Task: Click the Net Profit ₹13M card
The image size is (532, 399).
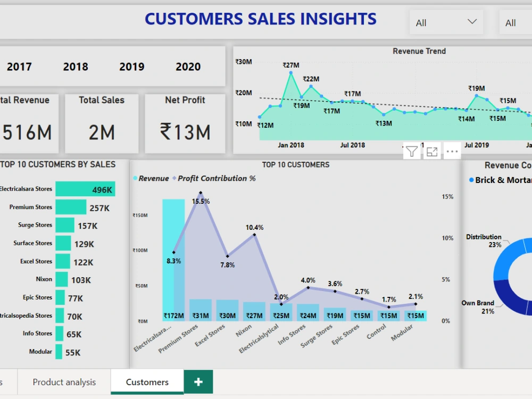Action: [185, 123]
